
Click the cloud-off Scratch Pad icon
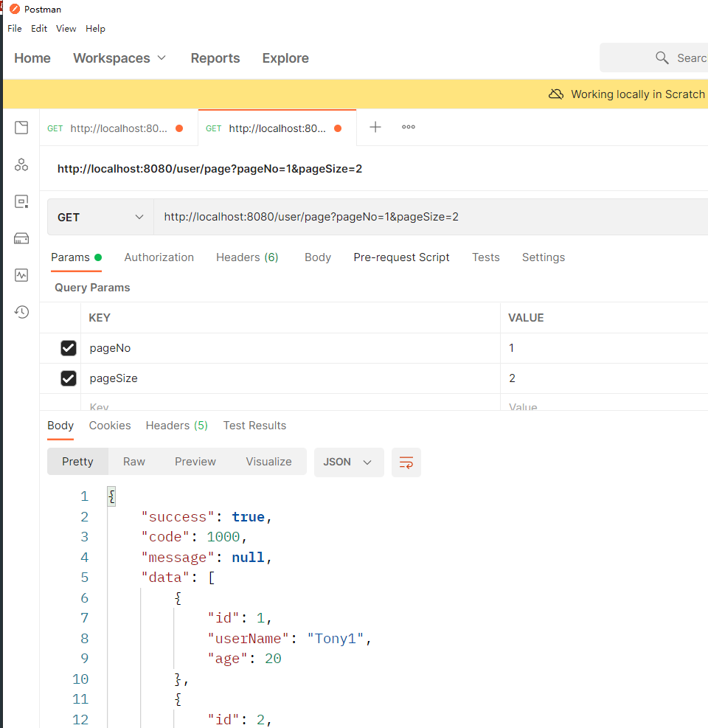[556, 94]
